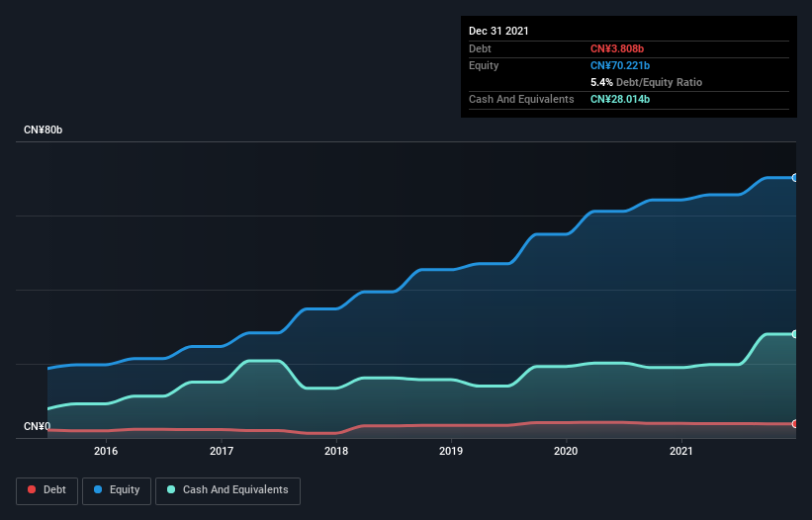Click Cash And Equivalents label in tooltip
Viewport: 812px width, 520px height.
(x=521, y=99)
